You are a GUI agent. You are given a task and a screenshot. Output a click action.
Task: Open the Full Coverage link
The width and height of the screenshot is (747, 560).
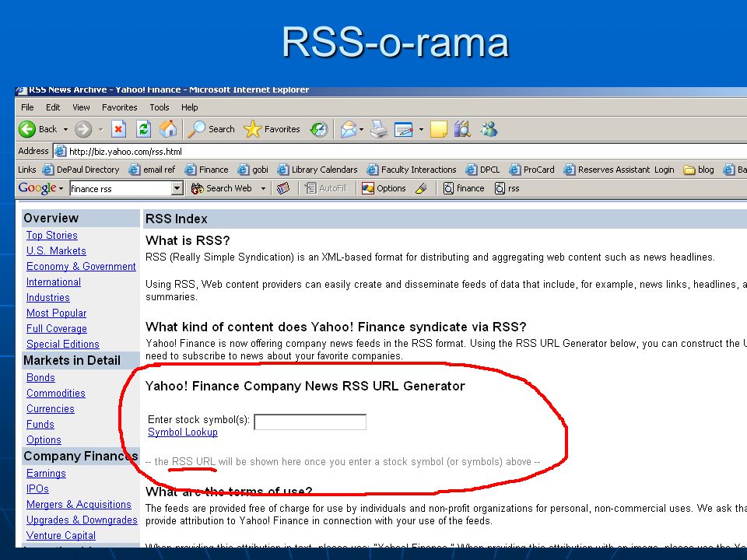(x=57, y=328)
